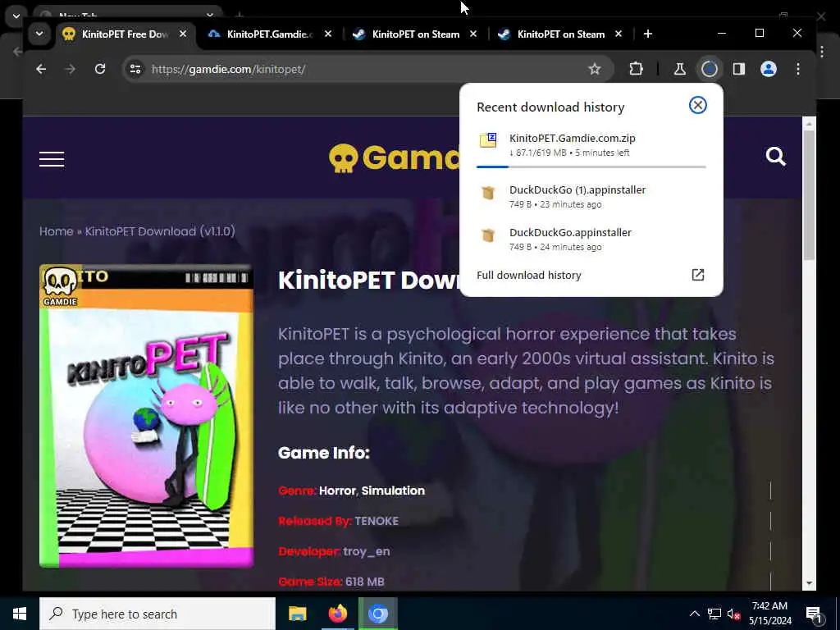Screen dimensions: 840x630
Task: Click the Home breadcrumb link
Action: 57,231
